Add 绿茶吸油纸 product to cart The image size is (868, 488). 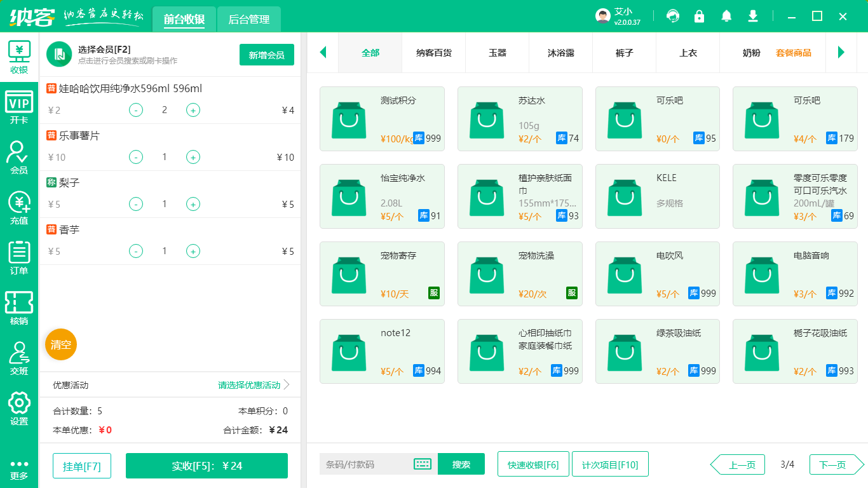[658, 351]
